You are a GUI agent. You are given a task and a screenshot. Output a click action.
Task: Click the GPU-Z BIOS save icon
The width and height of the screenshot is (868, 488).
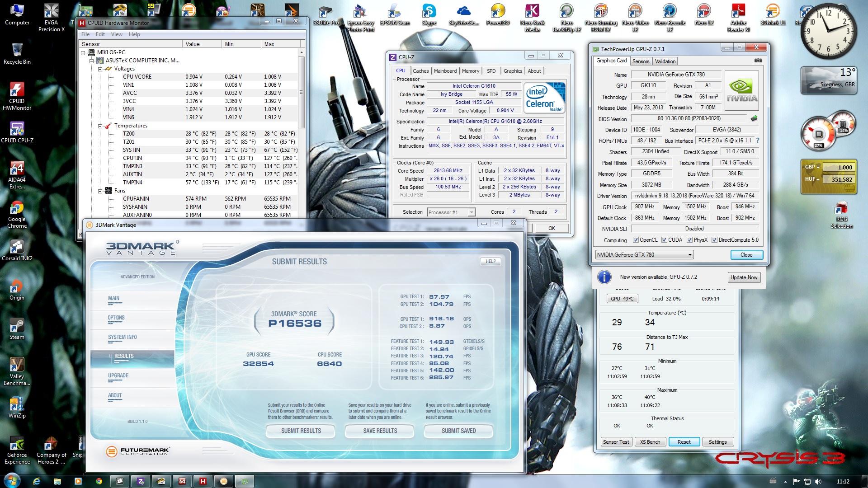(754, 118)
